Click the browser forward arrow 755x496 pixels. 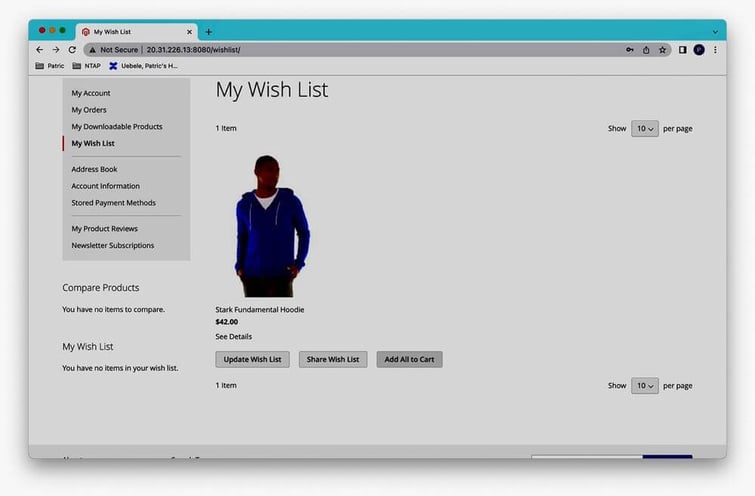pyautogui.click(x=56, y=49)
